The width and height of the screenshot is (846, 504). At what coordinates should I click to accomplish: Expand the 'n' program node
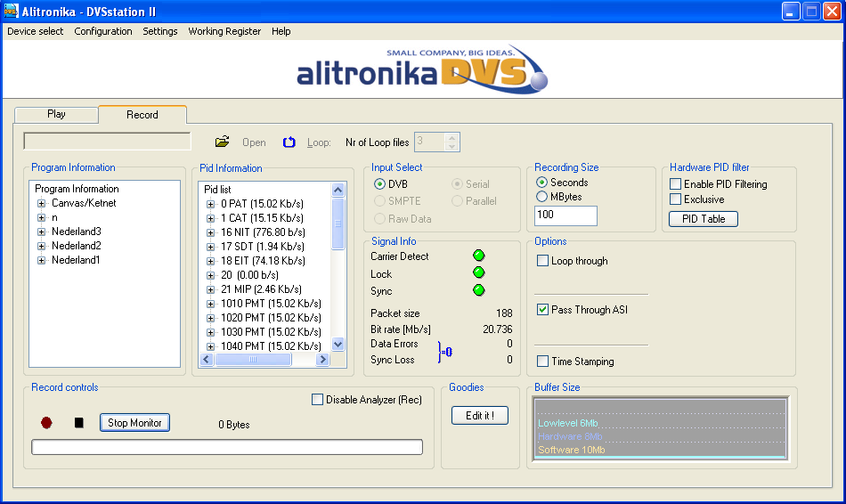(x=41, y=217)
